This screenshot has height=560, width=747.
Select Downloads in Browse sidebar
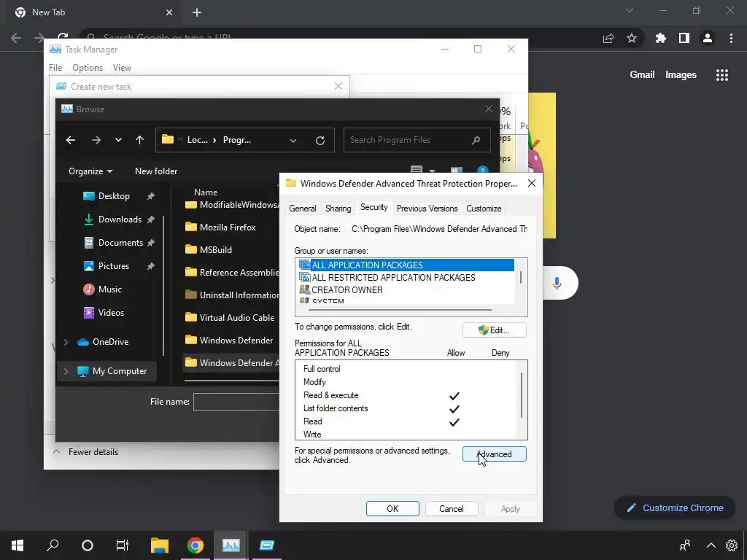120,219
